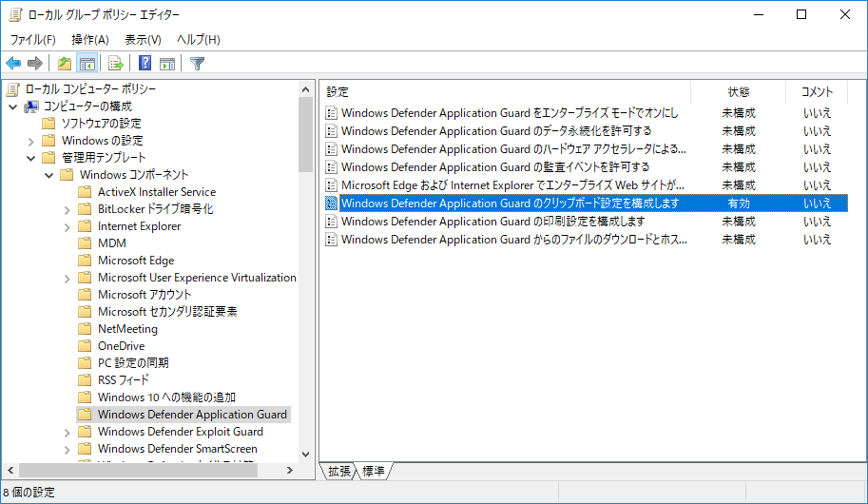Select Windows 10 への機能の追加 tree item
The width and height of the screenshot is (868, 504).
coord(166,397)
